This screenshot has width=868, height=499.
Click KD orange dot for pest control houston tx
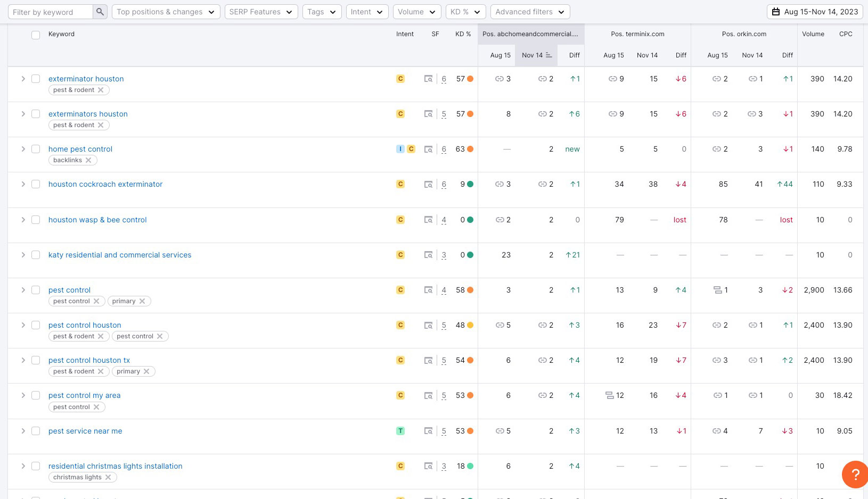pos(470,360)
